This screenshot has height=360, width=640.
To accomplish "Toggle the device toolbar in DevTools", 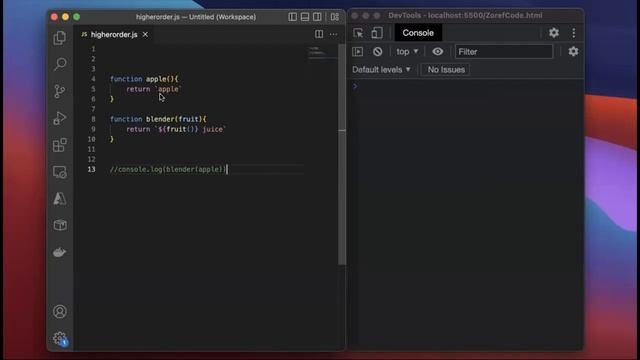I will [377, 33].
